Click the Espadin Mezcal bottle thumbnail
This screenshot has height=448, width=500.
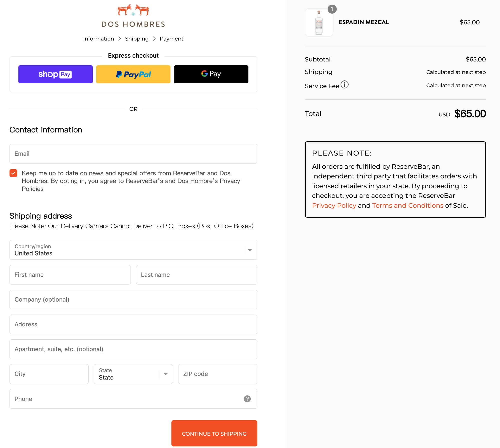pos(319,23)
